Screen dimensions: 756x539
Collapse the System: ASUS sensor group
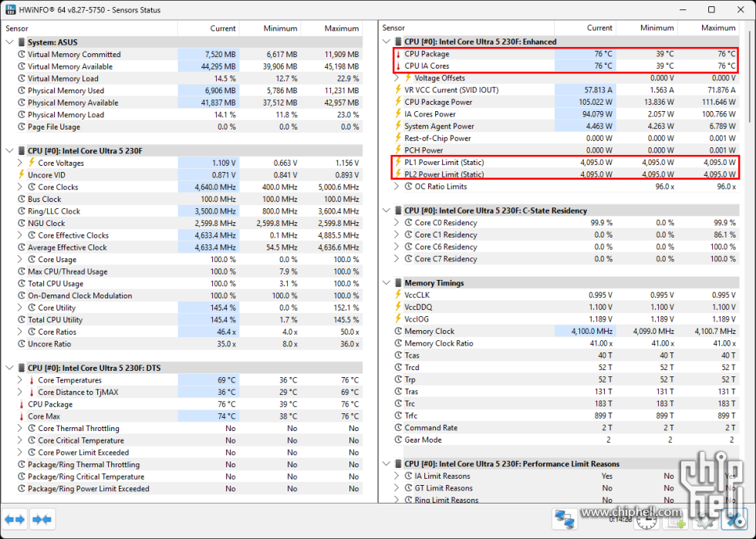point(9,42)
